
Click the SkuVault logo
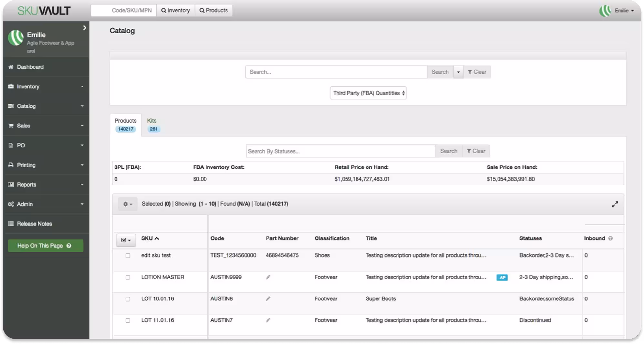[x=44, y=11]
